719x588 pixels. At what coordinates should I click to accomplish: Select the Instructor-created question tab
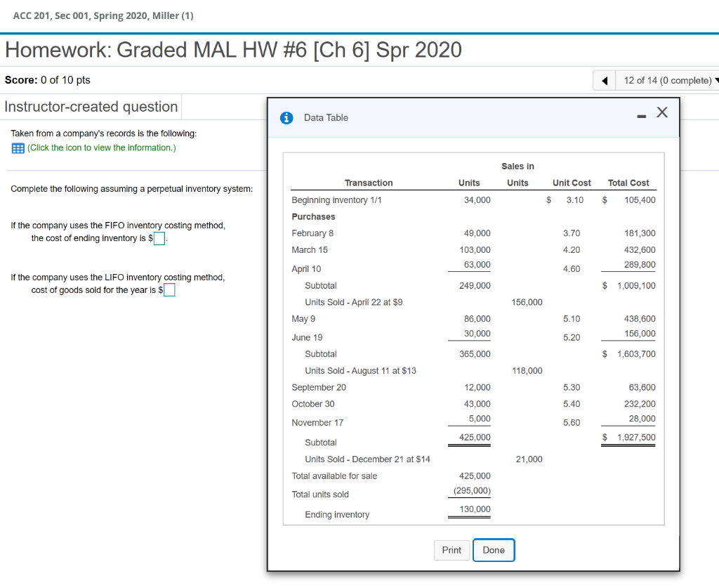91,106
